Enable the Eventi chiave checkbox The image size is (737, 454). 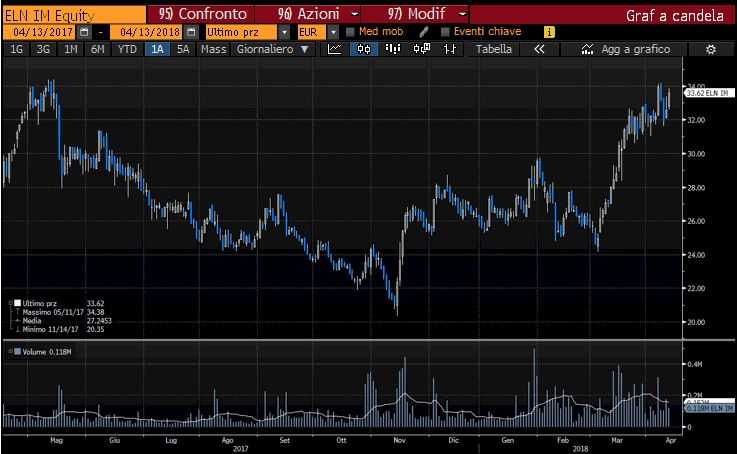coord(446,32)
